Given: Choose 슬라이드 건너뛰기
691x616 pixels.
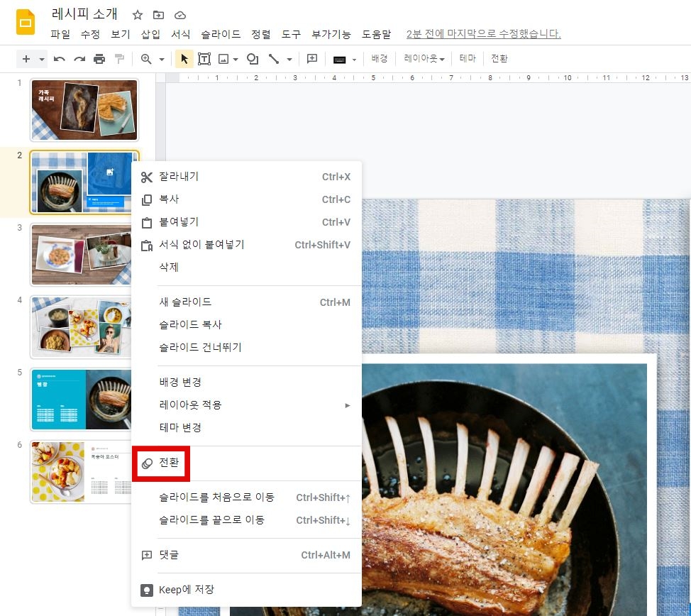Looking at the screenshot, I should coord(246,348).
